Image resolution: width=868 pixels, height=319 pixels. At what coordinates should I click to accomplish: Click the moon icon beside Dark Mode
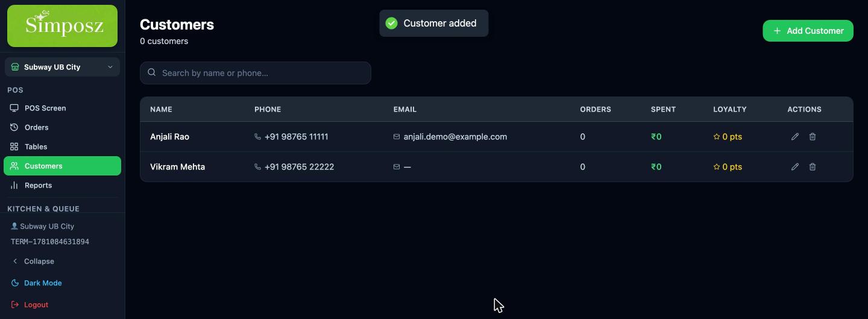click(15, 283)
